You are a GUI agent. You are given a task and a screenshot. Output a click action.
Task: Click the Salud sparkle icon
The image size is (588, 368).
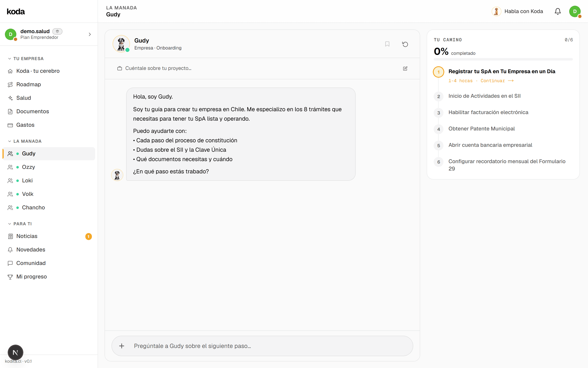(10, 98)
